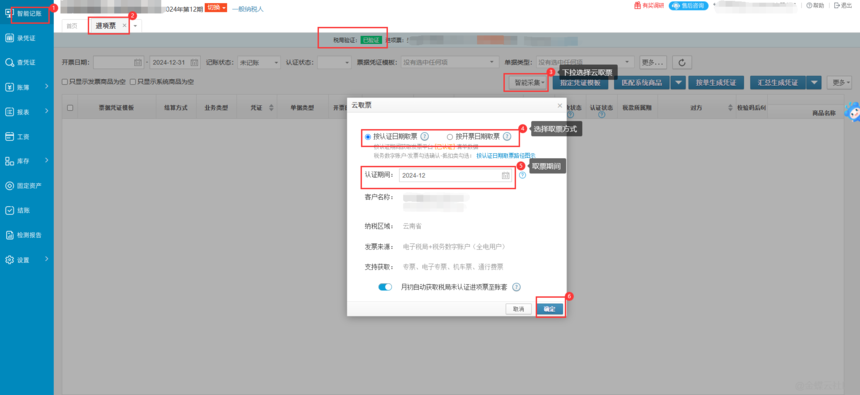The height and width of the screenshot is (395, 860).
Task: Select 按开票日期取票 radio option
Action: click(x=450, y=137)
